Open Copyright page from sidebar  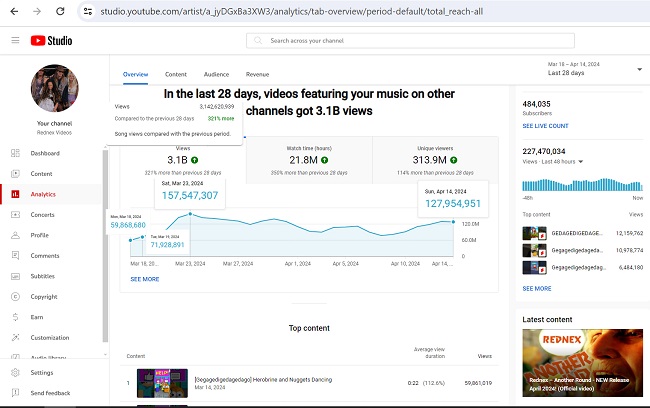click(x=44, y=296)
